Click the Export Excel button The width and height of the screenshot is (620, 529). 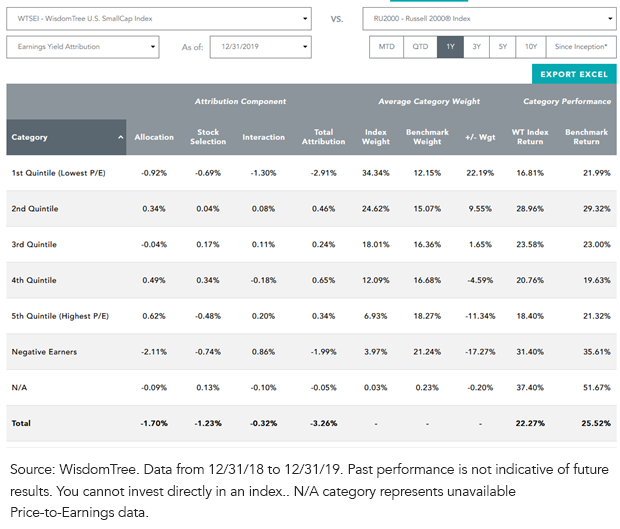tap(574, 74)
